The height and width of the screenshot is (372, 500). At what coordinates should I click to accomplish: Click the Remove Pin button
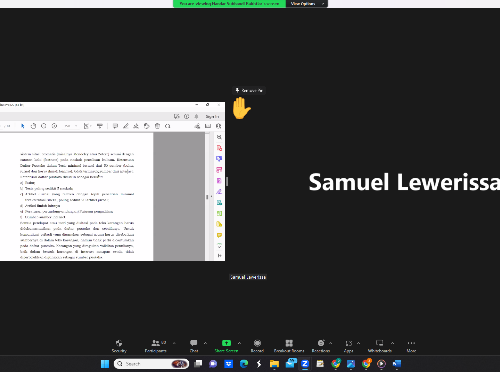249,90
